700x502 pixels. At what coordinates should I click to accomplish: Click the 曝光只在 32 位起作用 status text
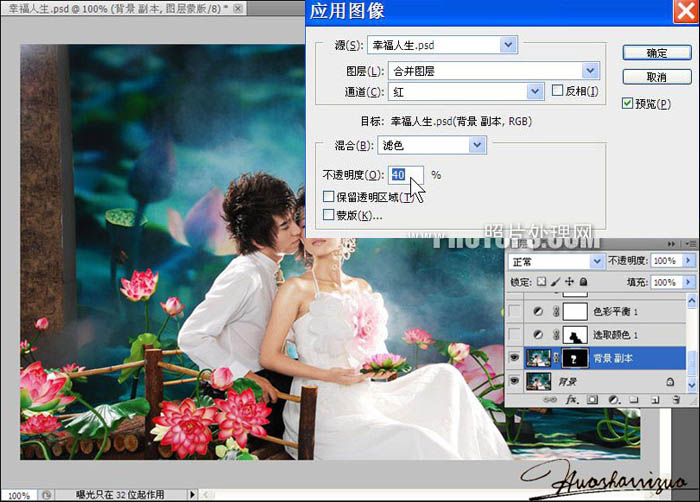(120, 495)
